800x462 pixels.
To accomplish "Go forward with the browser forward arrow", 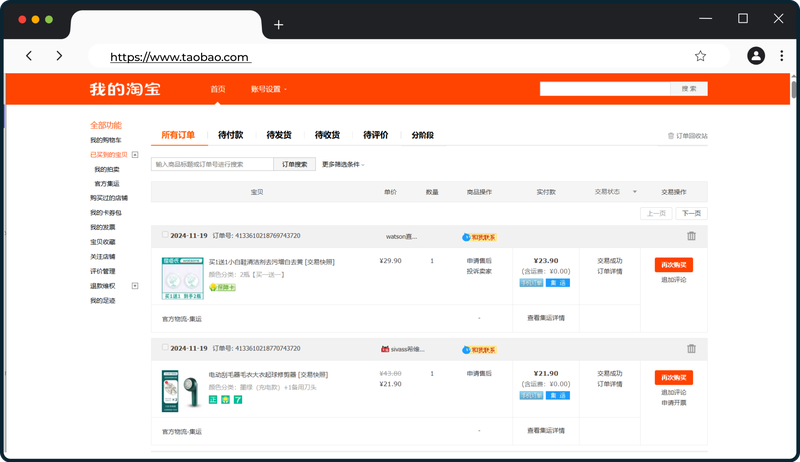I will (59, 56).
